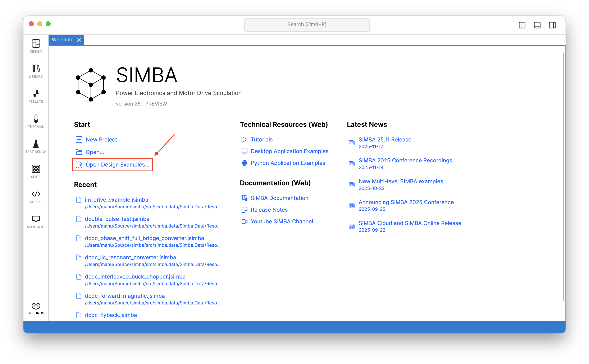Open the Results panel
This screenshot has width=589, height=364.
36,96
